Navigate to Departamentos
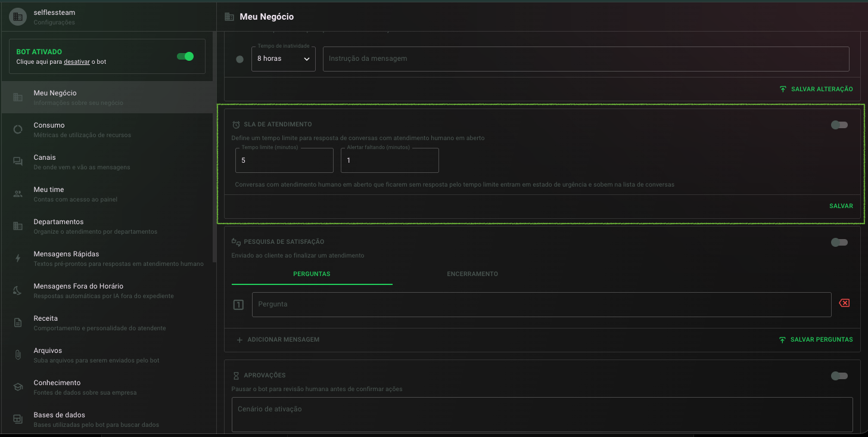868x437 pixels. point(107,226)
